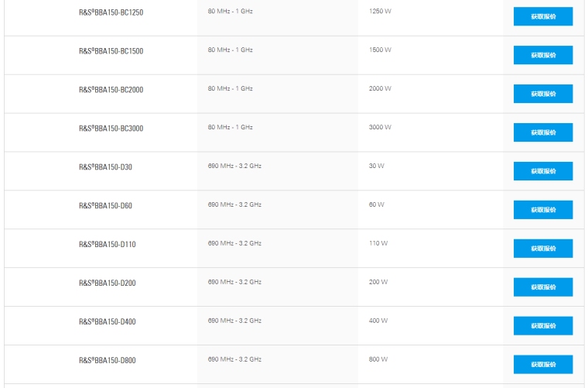The width and height of the screenshot is (588, 388).
Task: Open the R&S BBA150-BC3000 model entry
Action: coord(111,129)
